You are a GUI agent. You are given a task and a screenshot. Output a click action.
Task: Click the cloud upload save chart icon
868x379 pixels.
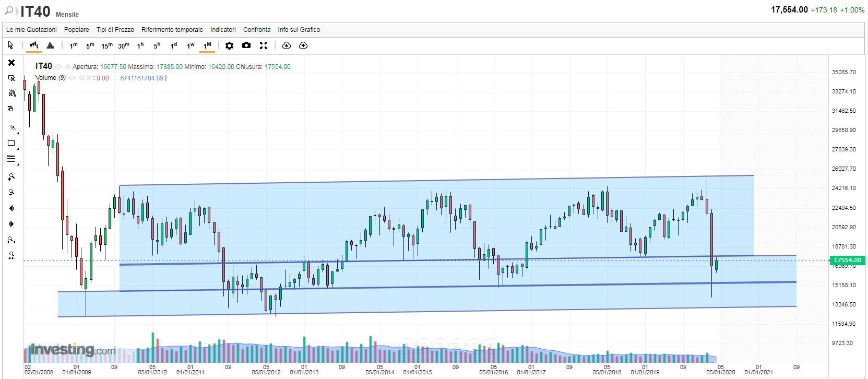pos(303,45)
